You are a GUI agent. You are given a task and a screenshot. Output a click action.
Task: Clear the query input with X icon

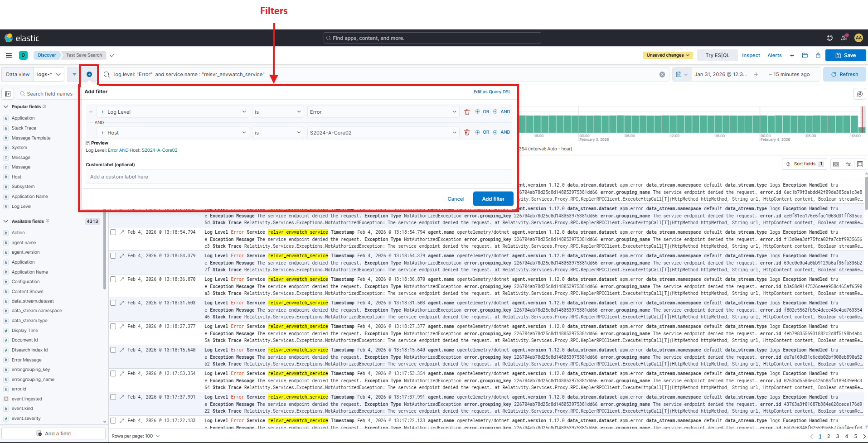coord(662,74)
